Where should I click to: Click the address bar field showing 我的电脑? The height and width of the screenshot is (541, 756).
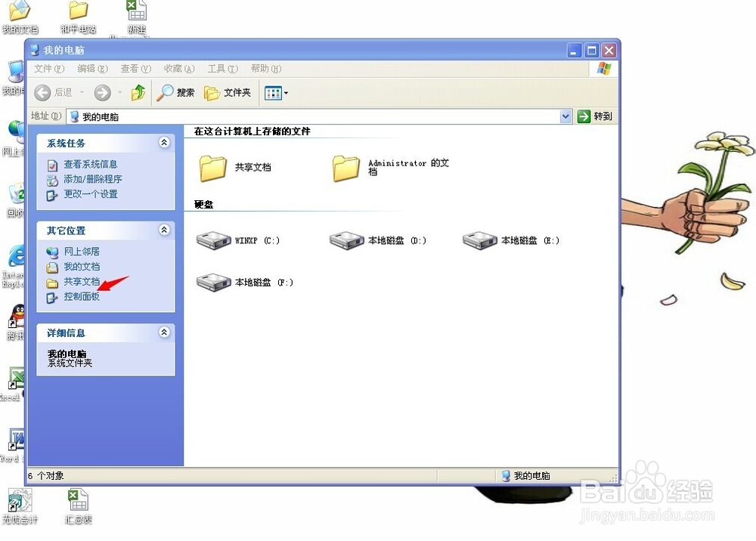click(319, 116)
